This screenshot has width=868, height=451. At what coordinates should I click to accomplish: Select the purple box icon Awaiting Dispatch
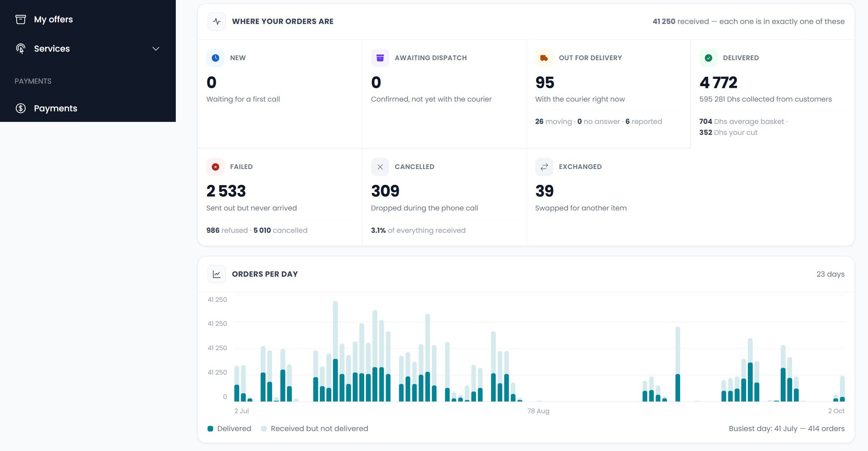click(380, 58)
